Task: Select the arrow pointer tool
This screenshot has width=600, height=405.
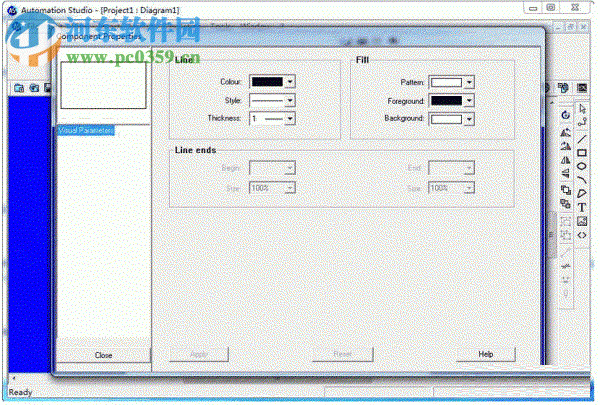Action: pyautogui.click(x=582, y=109)
